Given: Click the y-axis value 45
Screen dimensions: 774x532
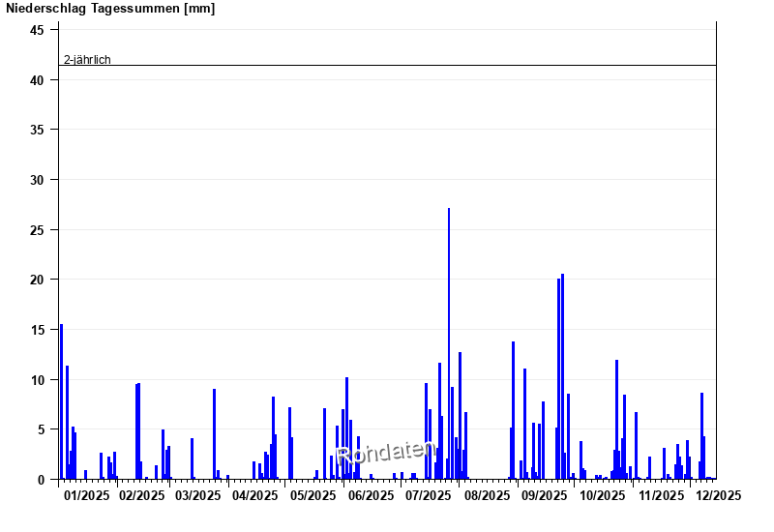Looking at the screenshot, I should click(x=38, y=30).
